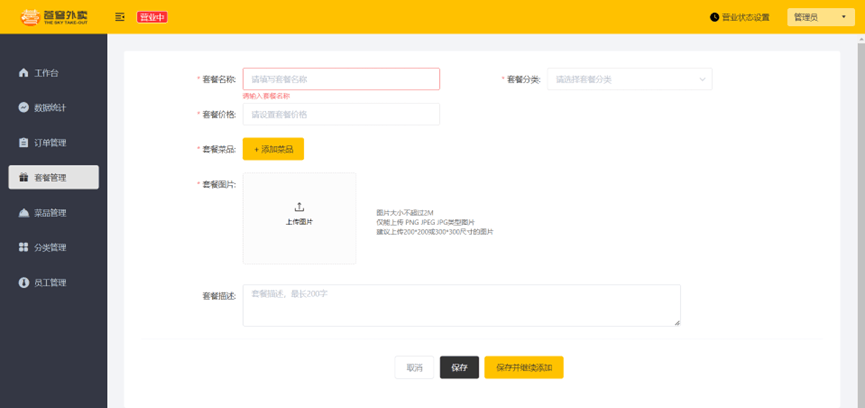The width and height of the screenshot is (865, 408).
Task: Click the sidebar collapse hamburger icon
Action: click(x=120, y=17)
